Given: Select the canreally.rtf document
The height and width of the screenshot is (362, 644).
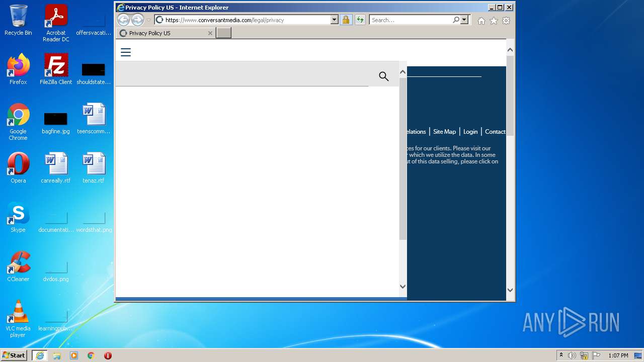Looking at the screenshot, I should tap(56, 167).
